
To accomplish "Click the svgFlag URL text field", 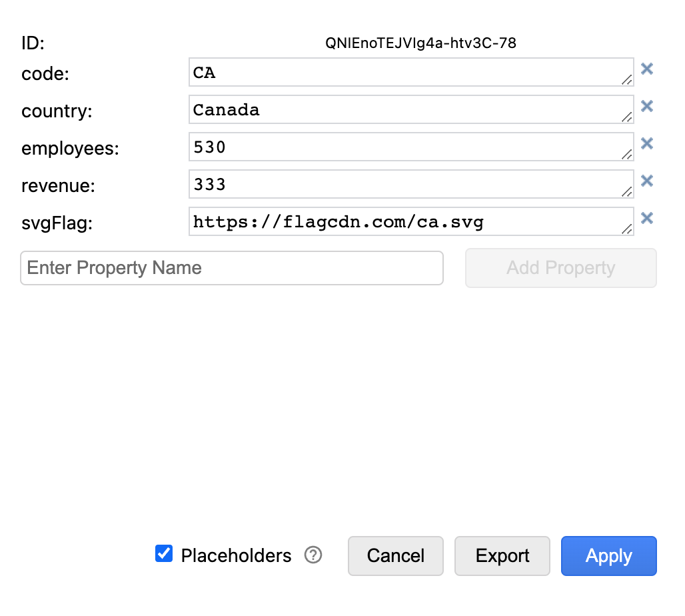I will (411, 221).
